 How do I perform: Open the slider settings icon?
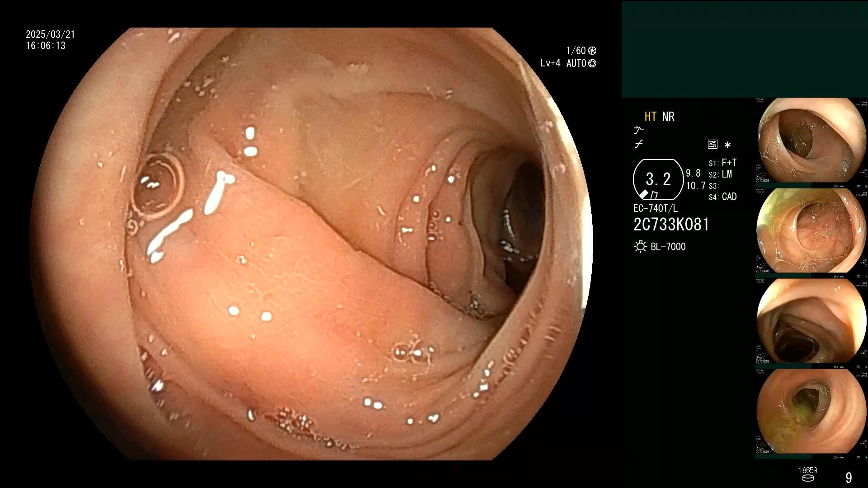(712, 145)
